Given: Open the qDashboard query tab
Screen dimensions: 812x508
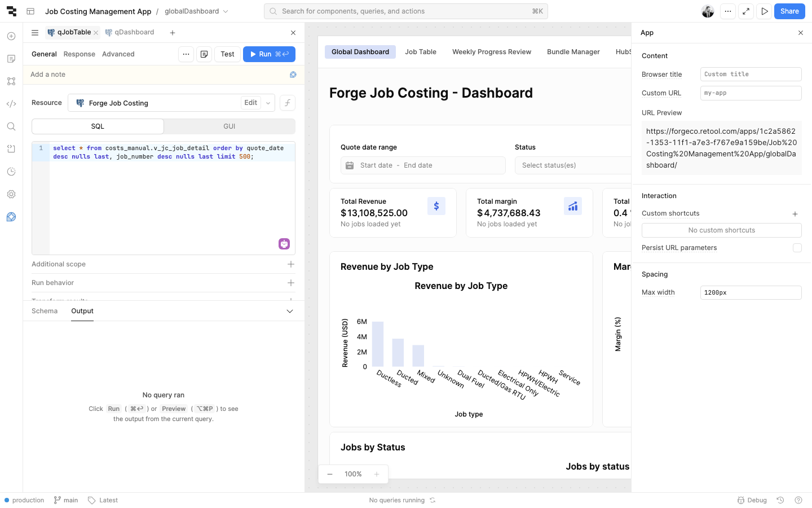Looking at the screenshot, I should point(130,33).
